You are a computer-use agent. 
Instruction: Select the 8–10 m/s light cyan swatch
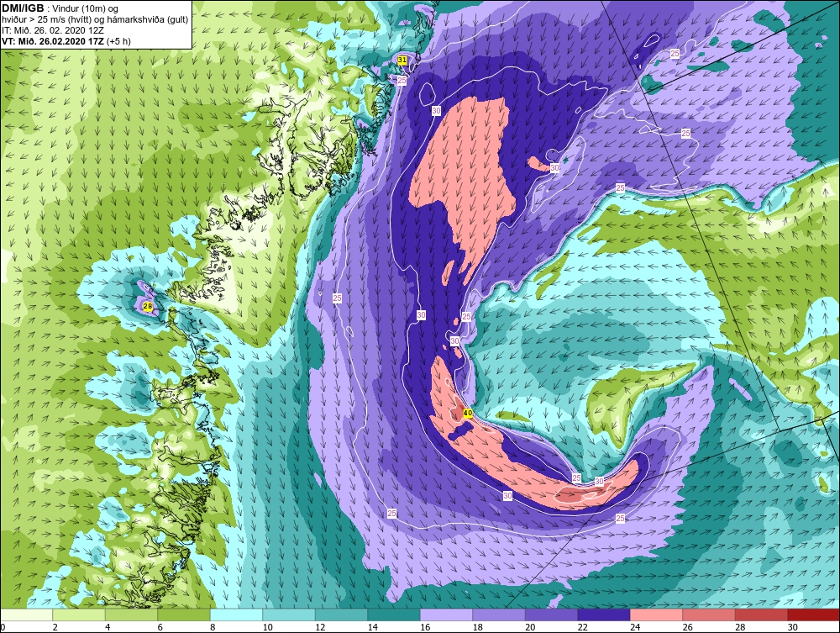tap(236, 615)
